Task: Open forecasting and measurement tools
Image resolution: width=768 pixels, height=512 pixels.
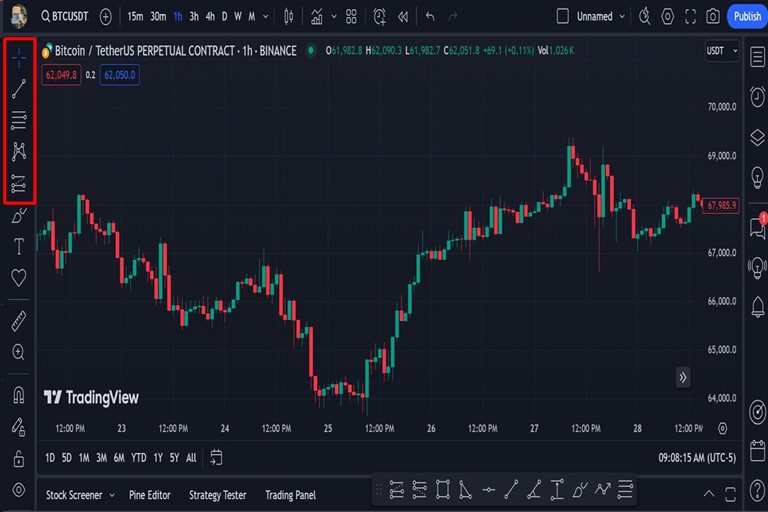Action: [x=19, y=183]
